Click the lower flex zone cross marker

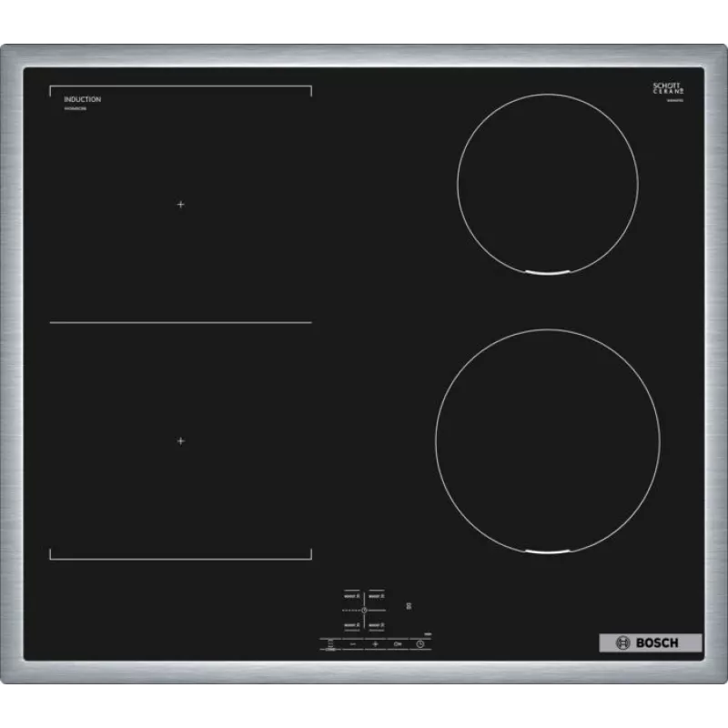click(x=180, y=440)
